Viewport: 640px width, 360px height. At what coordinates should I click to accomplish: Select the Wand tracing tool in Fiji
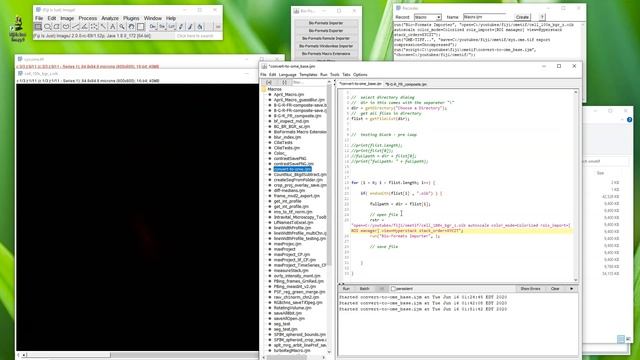tap(104, 27)
